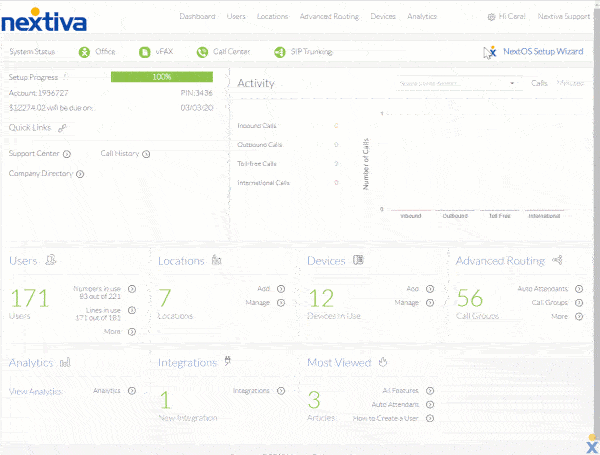Click the 7 Locations count

[165, 298]
